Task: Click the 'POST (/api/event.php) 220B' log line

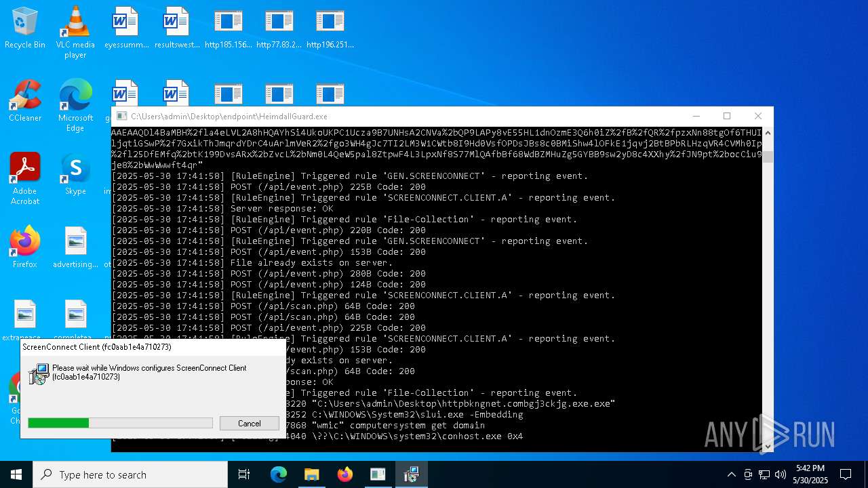Action: [269, 230]
